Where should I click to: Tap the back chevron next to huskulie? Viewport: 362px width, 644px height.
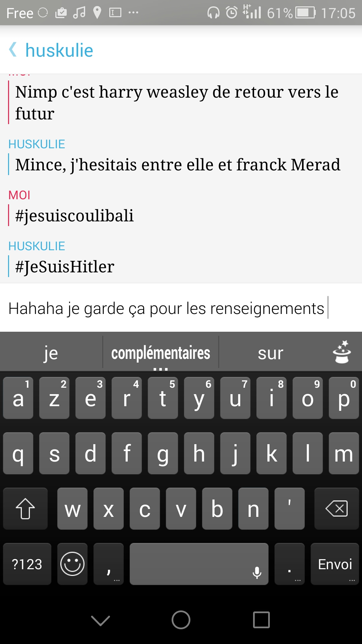coord(13,50)
